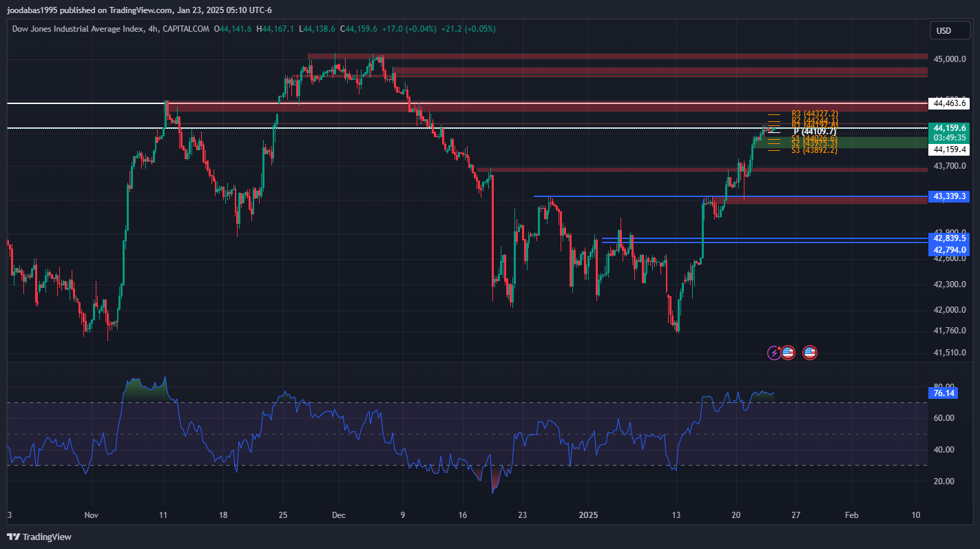Click the 45,000.0 level on the price scale
Viewport: 980px width, 549px height.
(x=950, y=59)
